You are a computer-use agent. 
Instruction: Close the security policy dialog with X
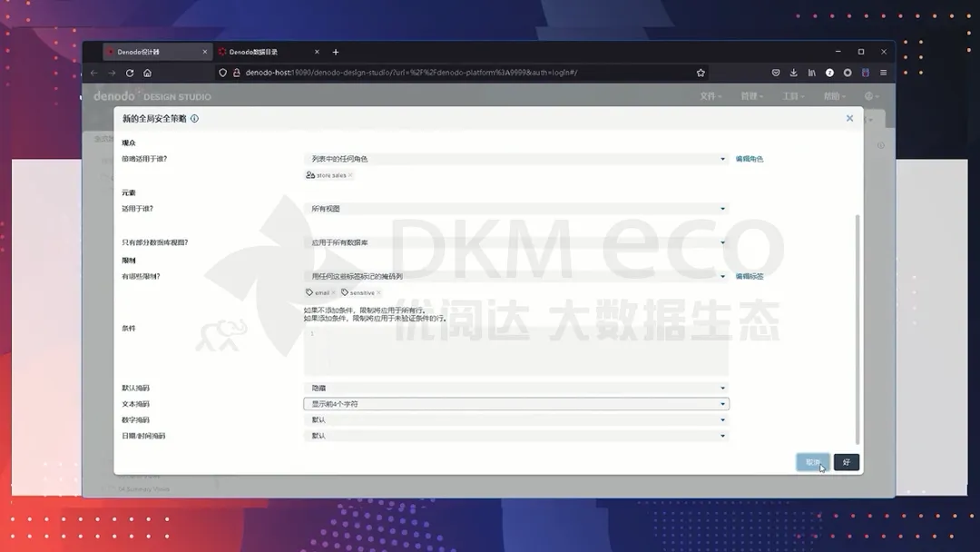(x=849, y=118)
